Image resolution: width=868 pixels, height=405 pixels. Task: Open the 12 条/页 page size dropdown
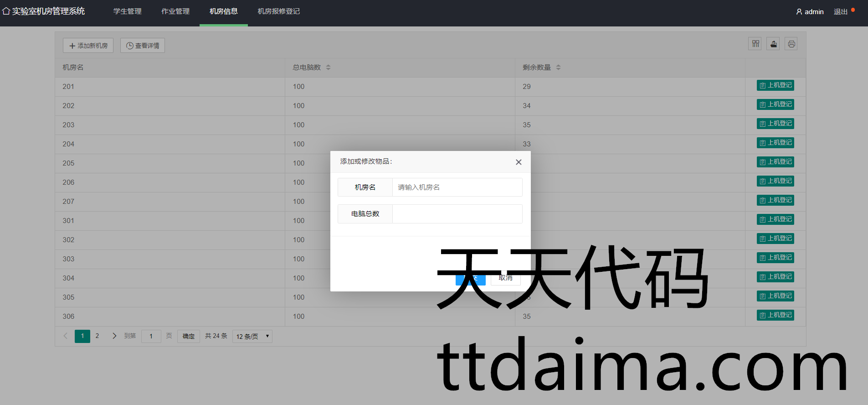pyautogui.click(x=252, y=337)
